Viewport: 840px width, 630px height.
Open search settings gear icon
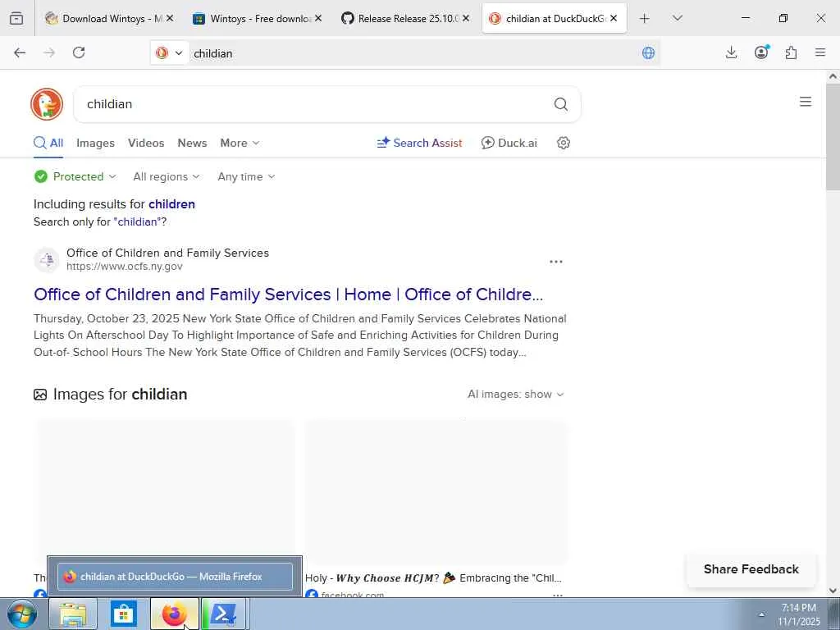pyautogui.click(x=563, y=143)
